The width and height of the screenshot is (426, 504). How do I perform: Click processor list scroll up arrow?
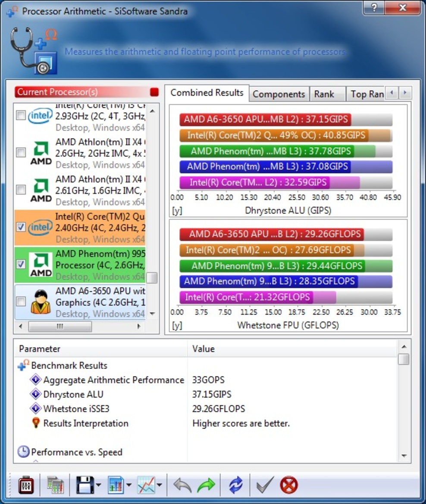pyautogui.click(x=153, y=111)
